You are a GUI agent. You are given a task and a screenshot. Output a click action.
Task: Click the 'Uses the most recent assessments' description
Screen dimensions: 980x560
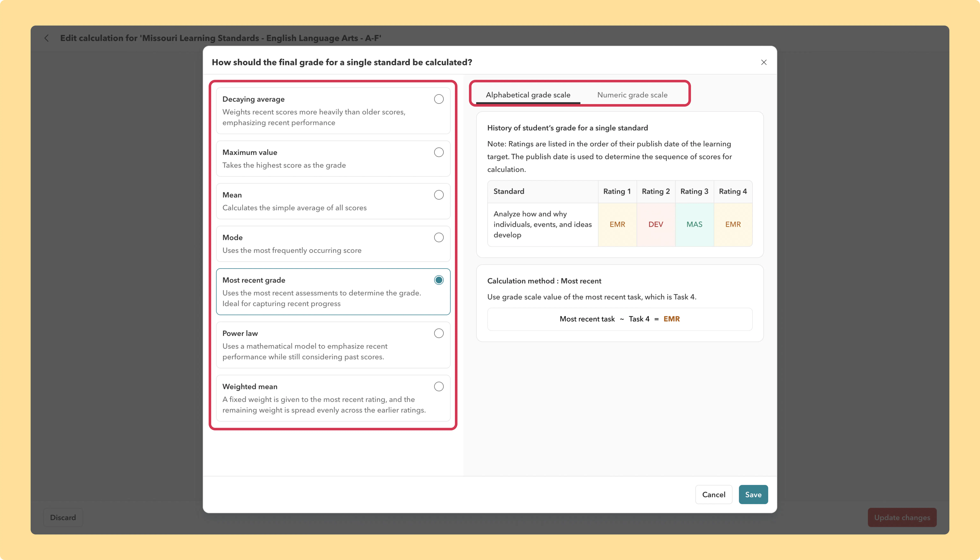pos(322,299)
